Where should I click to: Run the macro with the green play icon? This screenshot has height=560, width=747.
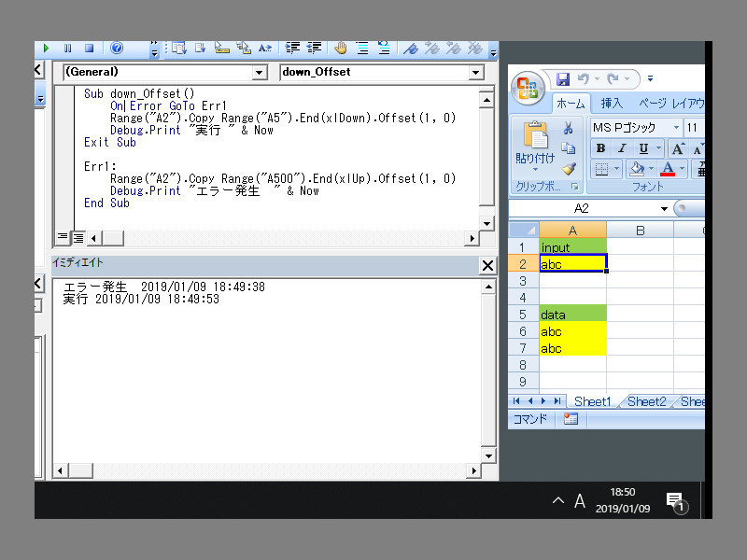click(46, 49)
